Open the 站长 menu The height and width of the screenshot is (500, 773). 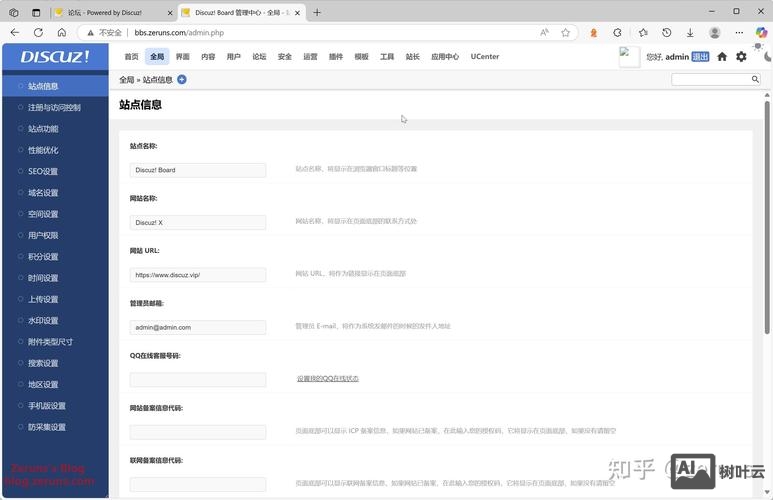[x=413, y=57]
